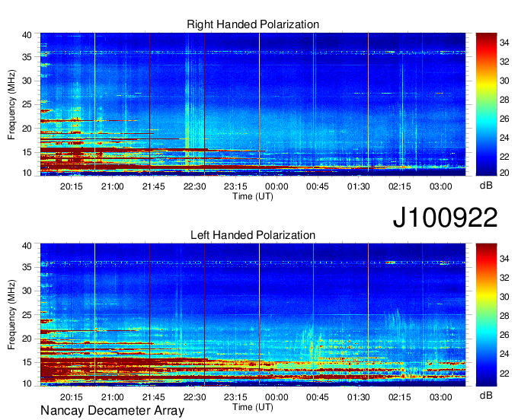518x420 pixels.
Task: Click the 28 dB value on left-handed colorbar
Action: click(x=504, y=316)
